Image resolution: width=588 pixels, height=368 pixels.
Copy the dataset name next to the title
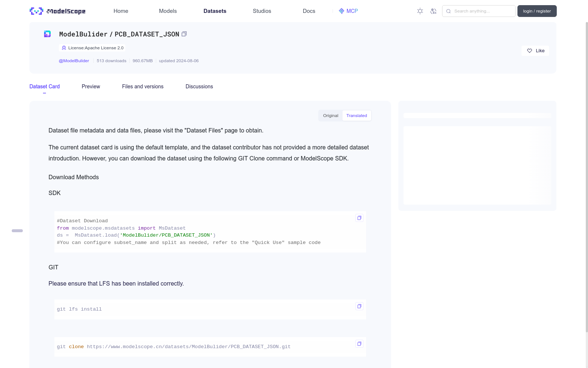coord(184,34)
